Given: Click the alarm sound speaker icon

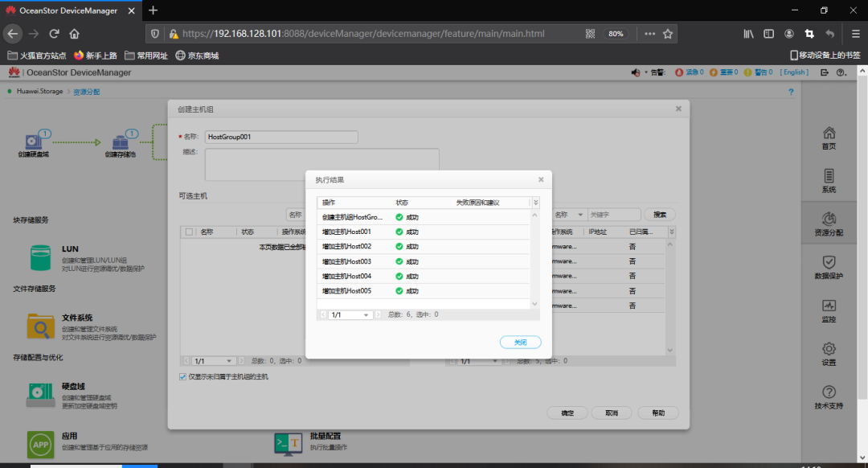Looking at the screenshot, I should [636, 72].
